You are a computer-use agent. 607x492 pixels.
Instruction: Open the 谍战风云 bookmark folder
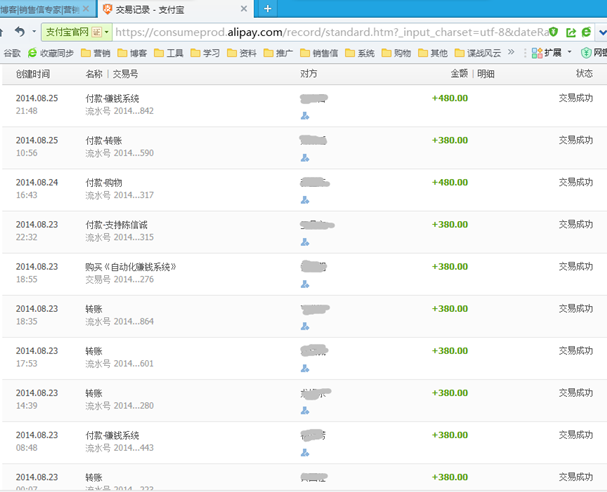478,53
